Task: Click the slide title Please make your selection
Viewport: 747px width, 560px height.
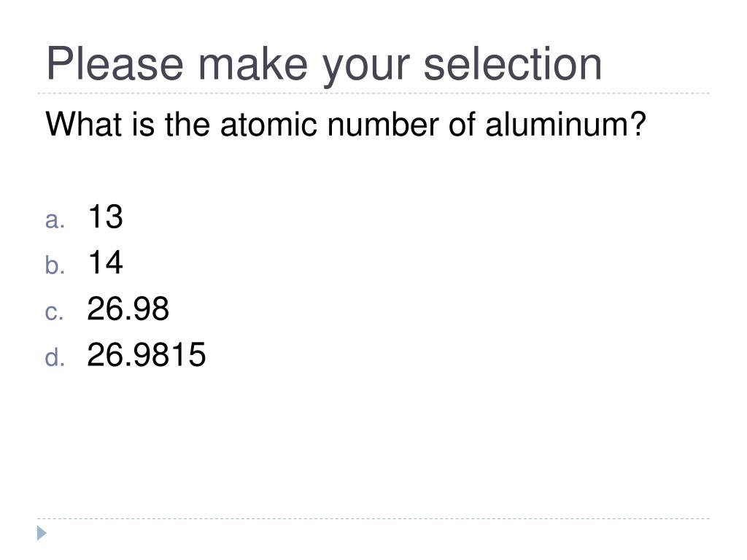Action: (x=324, y=65)
